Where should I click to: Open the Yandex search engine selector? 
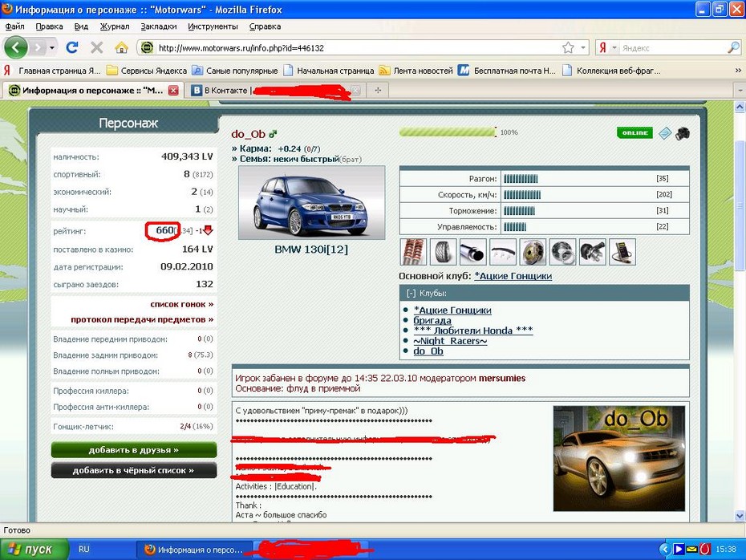[607, 47]
